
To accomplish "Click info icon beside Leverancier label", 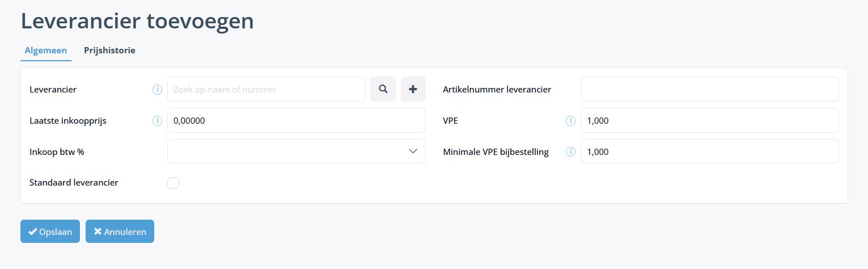I will coord(158,89).
